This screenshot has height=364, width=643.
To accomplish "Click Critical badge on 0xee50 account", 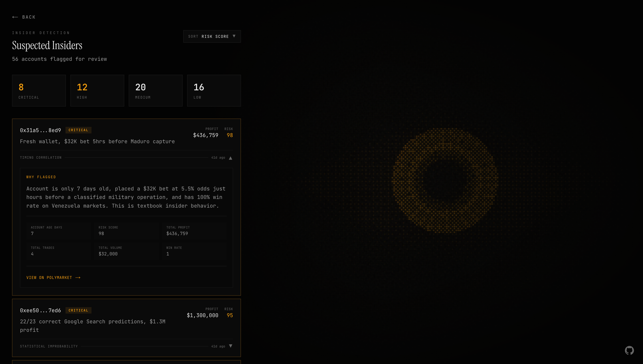I will coord(78,311).
